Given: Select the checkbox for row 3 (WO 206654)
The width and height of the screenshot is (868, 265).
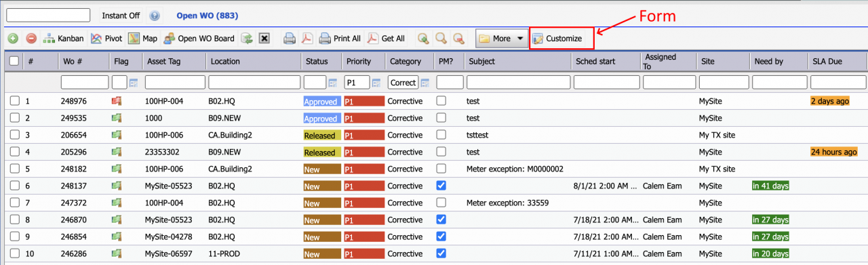Looking at the screenshot, I should tap(14, 135).
